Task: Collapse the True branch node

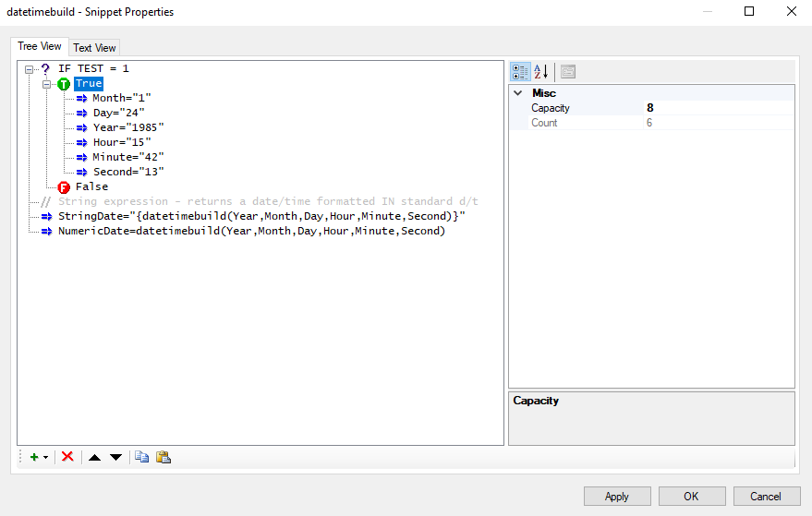Action: coord(46,84)
